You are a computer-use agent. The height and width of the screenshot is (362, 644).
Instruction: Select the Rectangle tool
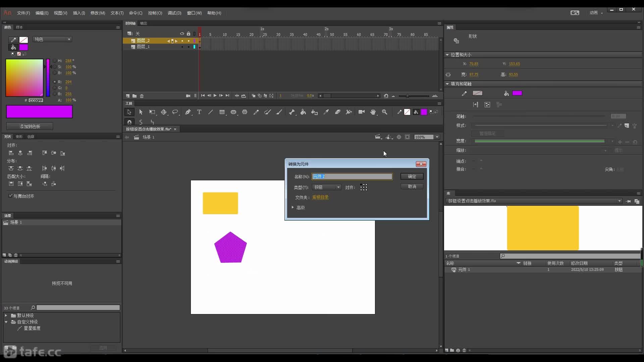[222, 112]
